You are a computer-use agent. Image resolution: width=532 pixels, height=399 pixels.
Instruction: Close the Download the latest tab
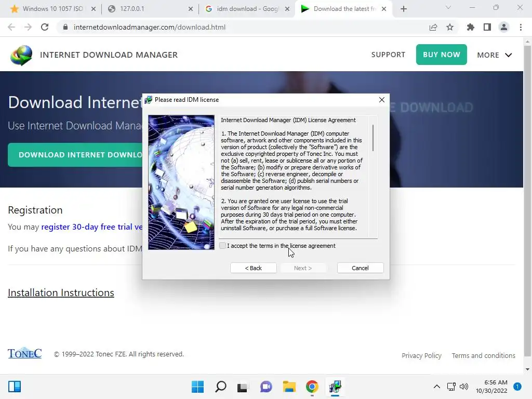pyautogui.click(x=384, y=9)
